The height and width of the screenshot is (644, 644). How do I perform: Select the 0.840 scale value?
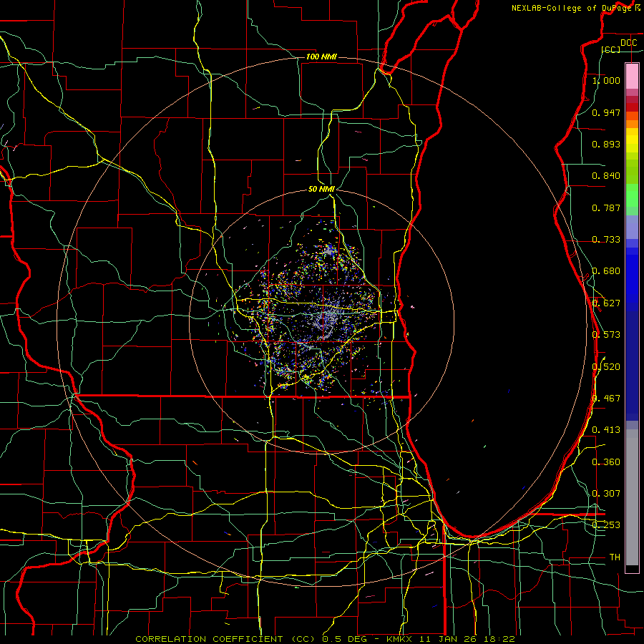point(606,176)
